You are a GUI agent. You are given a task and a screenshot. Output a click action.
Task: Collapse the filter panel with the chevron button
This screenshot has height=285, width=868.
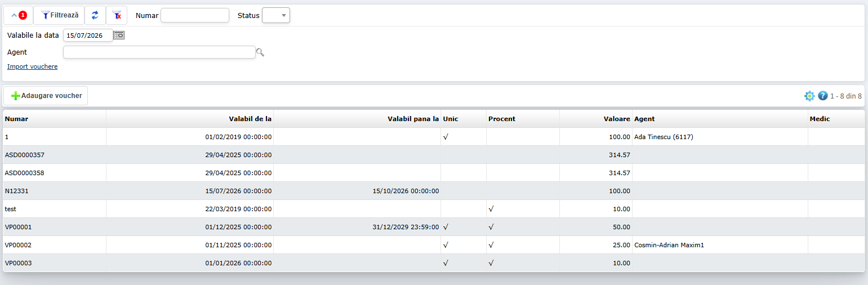pos(19,15)
